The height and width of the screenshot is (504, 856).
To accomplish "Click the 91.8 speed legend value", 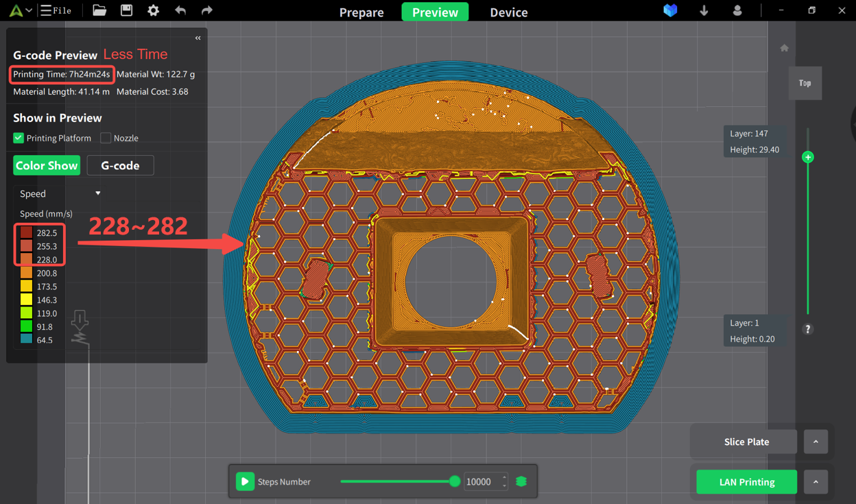I will click(45, 326).
